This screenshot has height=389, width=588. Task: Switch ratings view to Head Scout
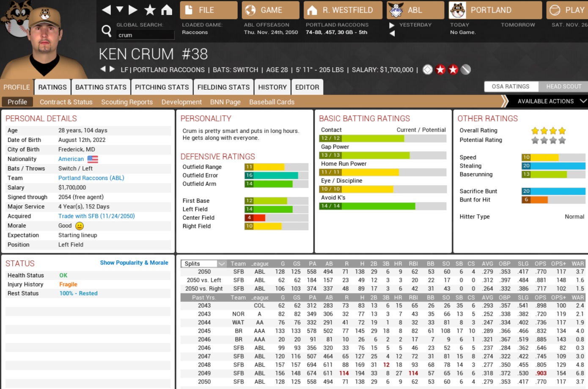(563, 86)
